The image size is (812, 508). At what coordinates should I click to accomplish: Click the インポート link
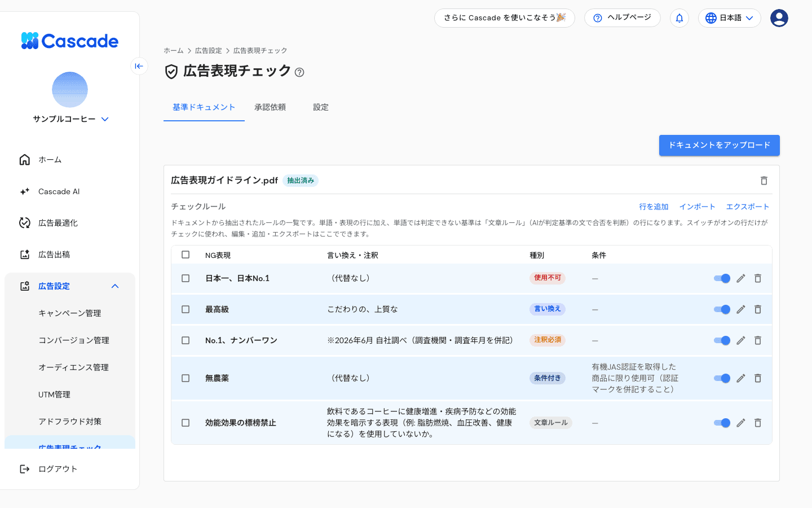point(697,207)
